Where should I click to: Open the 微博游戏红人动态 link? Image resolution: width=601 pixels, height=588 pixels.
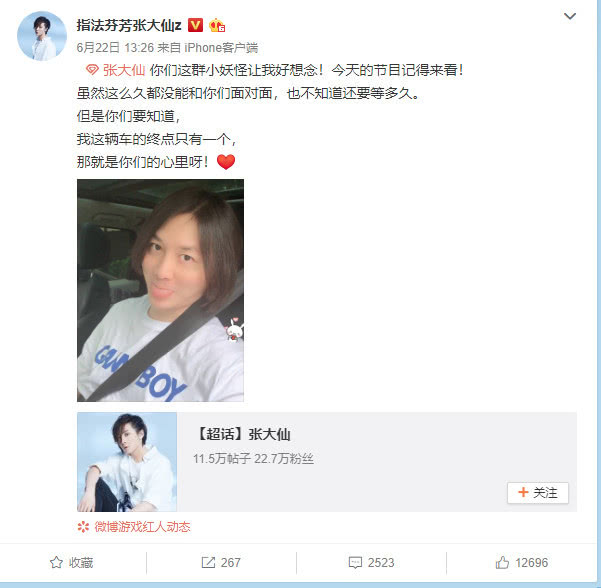pos(142,527)
